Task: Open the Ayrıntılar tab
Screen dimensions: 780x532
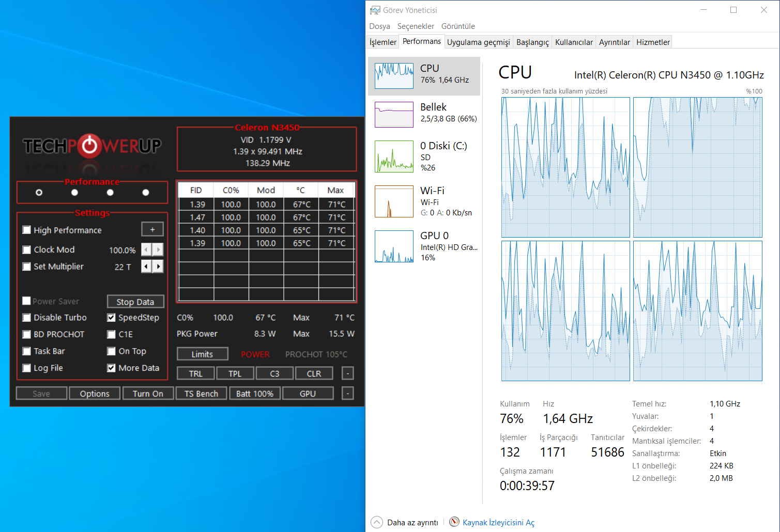Action: 615,42
